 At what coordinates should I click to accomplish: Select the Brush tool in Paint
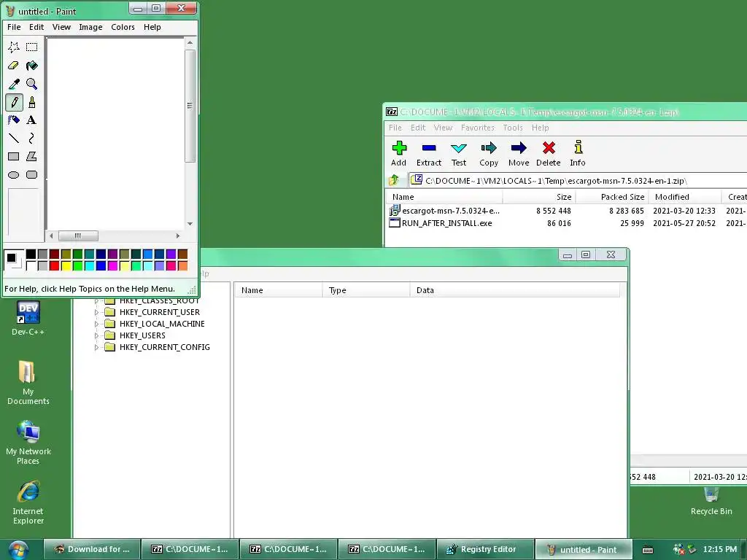[32, 102]
